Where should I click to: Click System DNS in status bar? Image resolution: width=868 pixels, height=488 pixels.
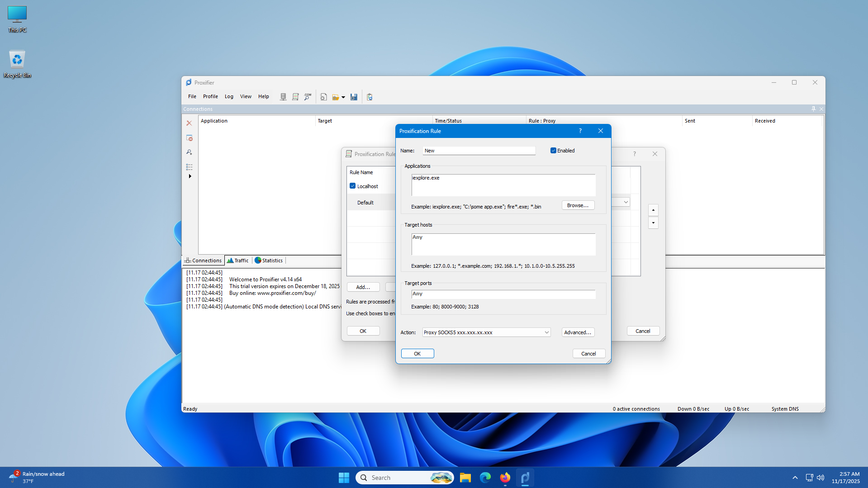point(785,409)
